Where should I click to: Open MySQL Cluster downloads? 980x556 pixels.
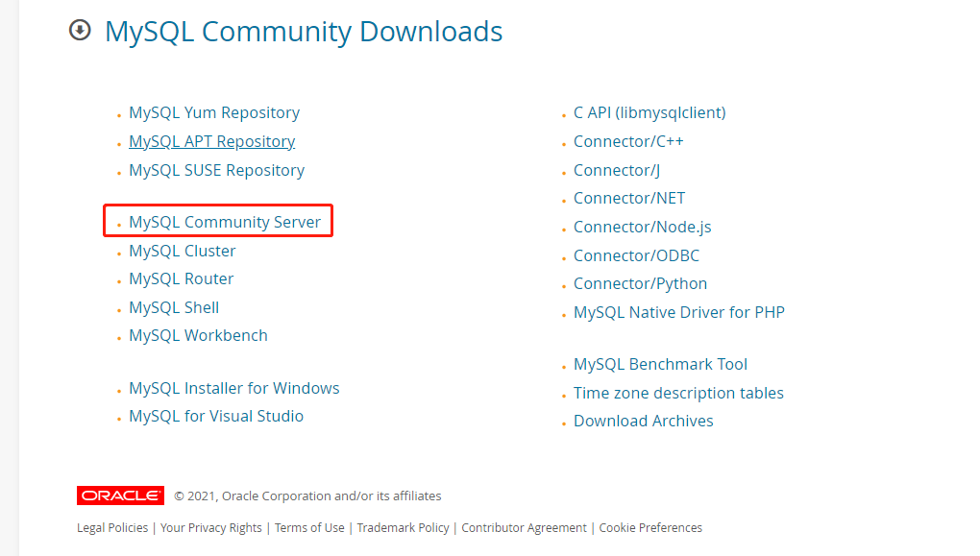[182, 251]
